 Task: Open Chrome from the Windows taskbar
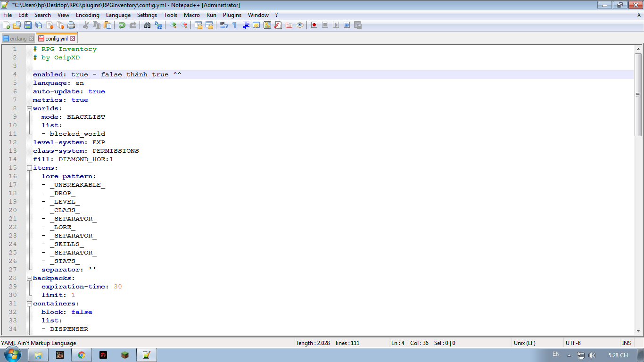[82, 355]
